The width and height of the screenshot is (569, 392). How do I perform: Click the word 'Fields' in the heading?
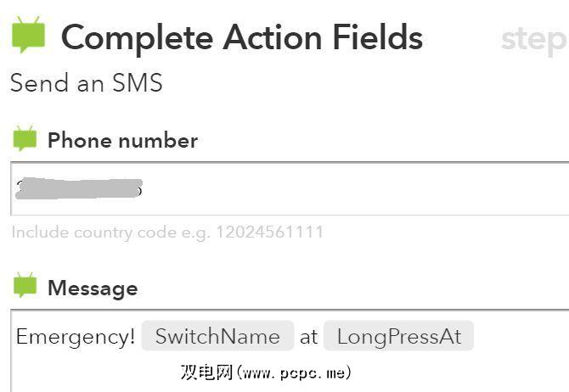pyautogui.click(x=375, y=37)
